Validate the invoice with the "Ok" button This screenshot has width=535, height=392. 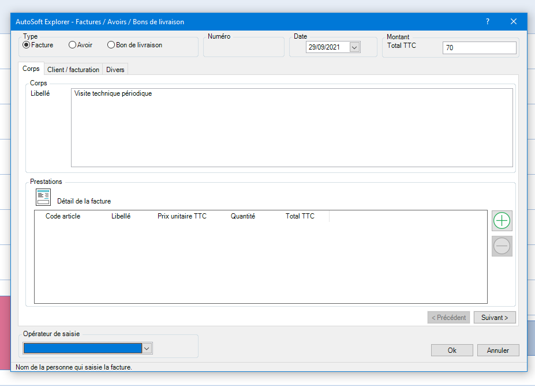click(x=451, y=350)
